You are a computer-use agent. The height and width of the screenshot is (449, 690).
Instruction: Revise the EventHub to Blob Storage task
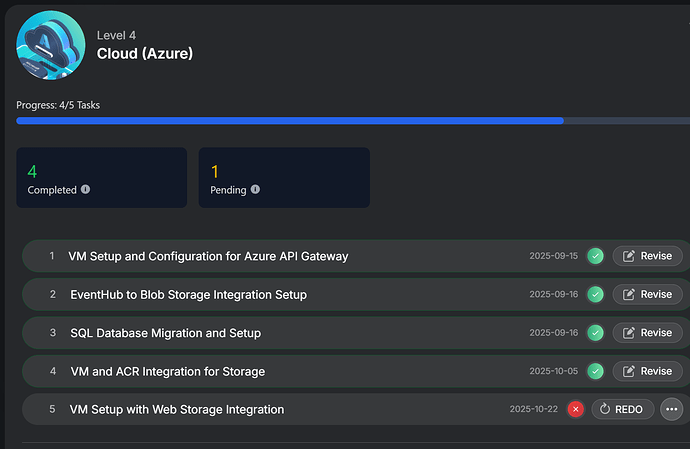pos(647,294)
